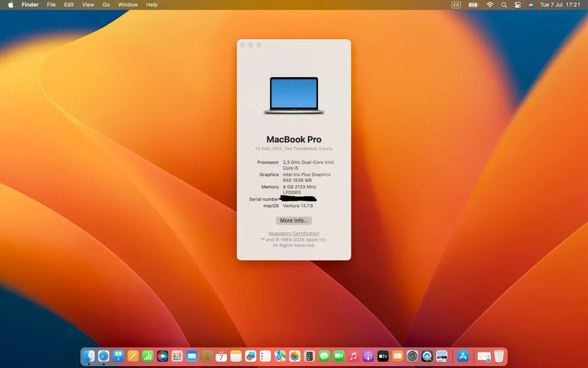Launch Freeform from the Dock

click(251, 356)
